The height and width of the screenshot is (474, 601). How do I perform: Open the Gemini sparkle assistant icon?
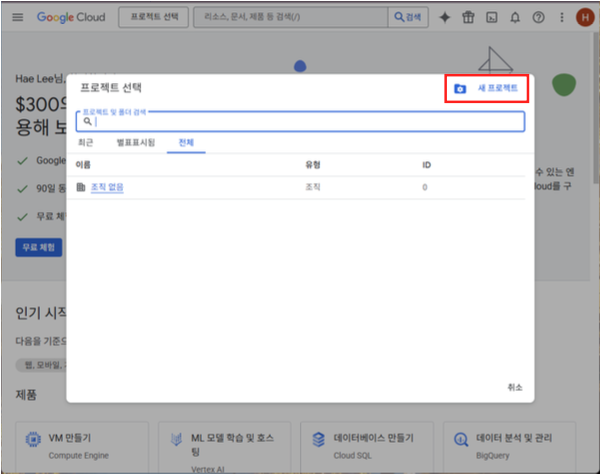pos(445,17)
